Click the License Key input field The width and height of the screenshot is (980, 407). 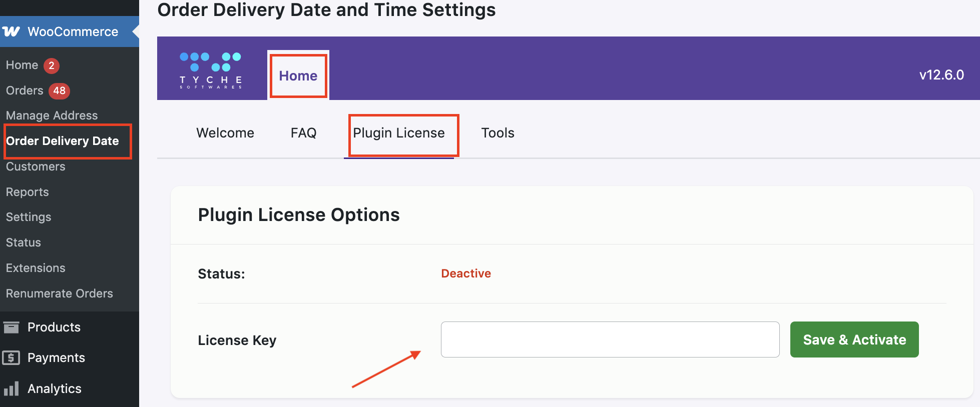pyautogui.click(x=610, y=339)
